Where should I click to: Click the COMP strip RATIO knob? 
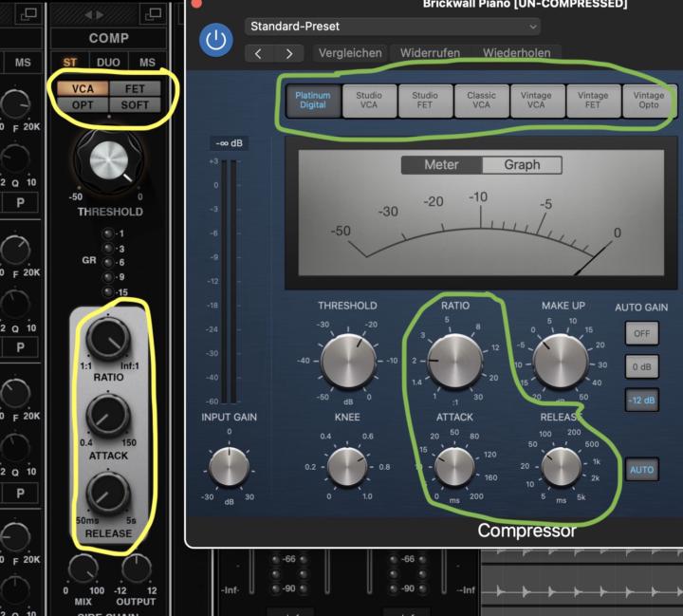(x=108, y=340)
